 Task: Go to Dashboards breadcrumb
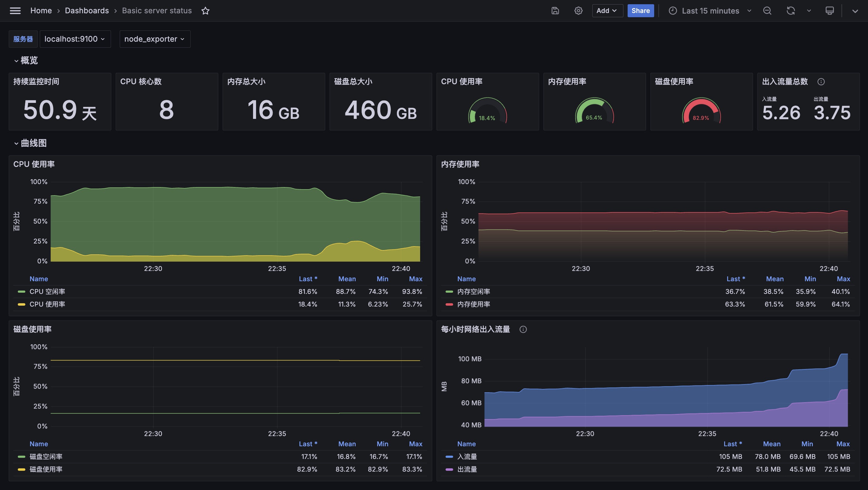87,11
